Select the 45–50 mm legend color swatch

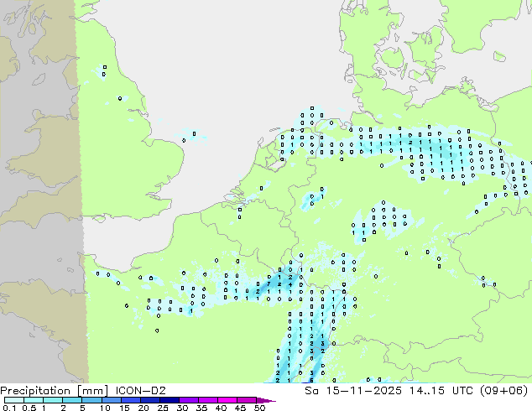pos(247,400)
